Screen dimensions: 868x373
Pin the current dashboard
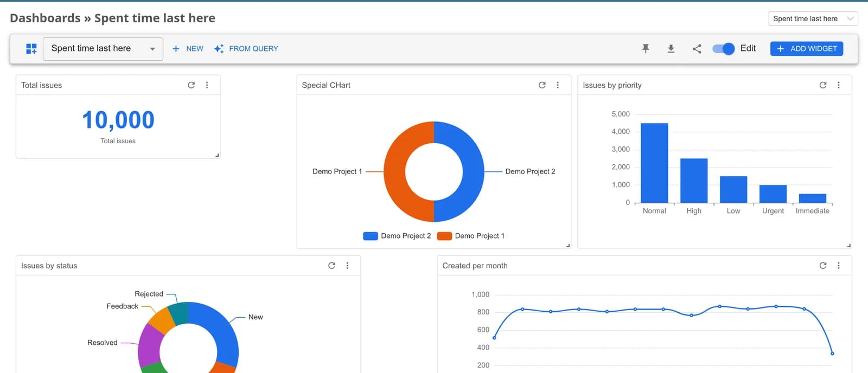pyautogui.click(x=646, y=49)
